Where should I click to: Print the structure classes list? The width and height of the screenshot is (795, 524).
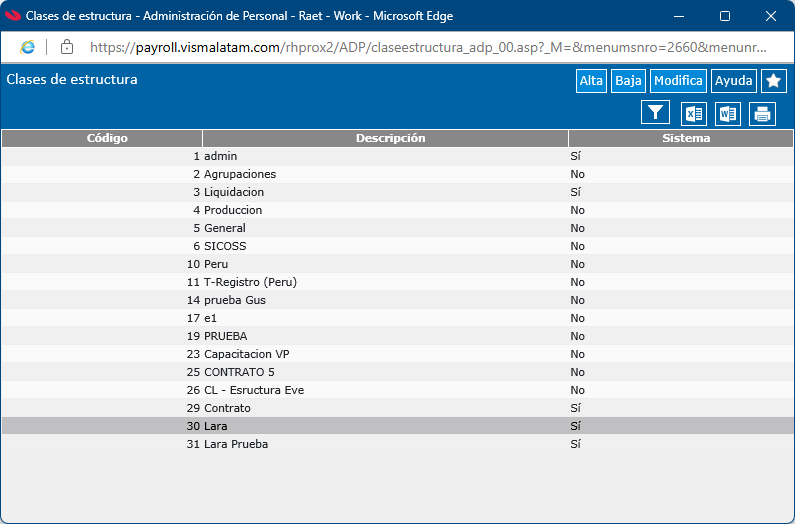point(762,114)
